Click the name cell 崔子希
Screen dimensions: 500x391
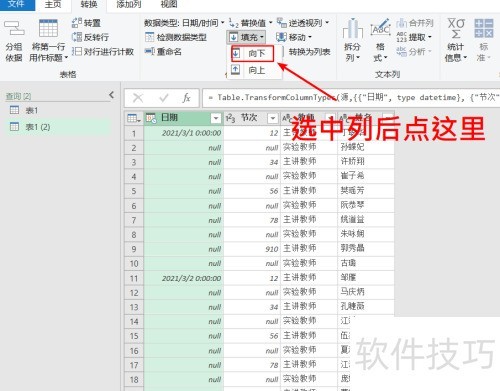pos(366,176)
